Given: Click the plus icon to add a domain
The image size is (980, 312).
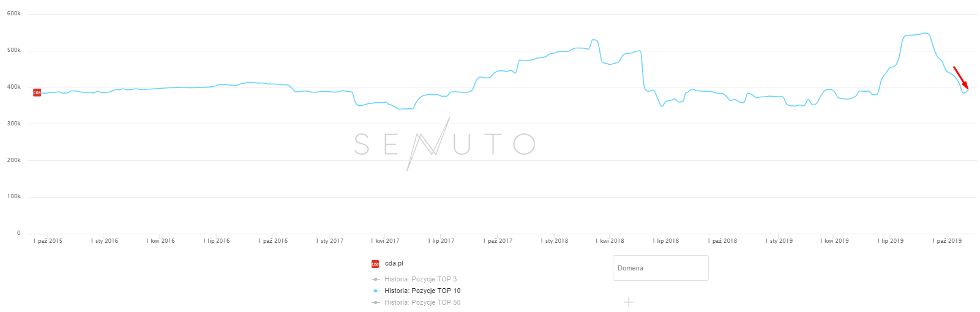Looking at the screenshot, I should pos(628,302).
